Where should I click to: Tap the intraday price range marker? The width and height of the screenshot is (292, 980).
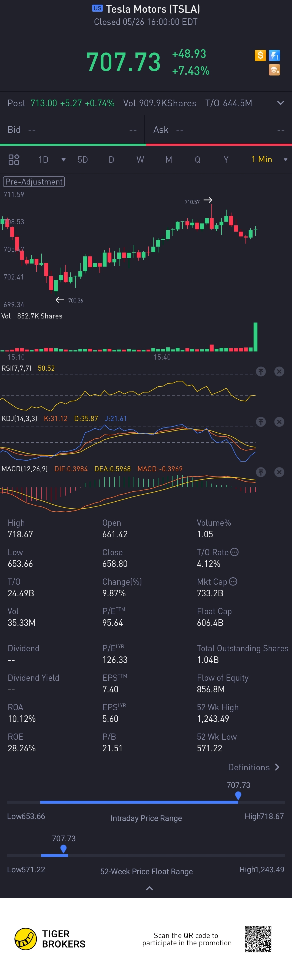[x=238, y=795]
